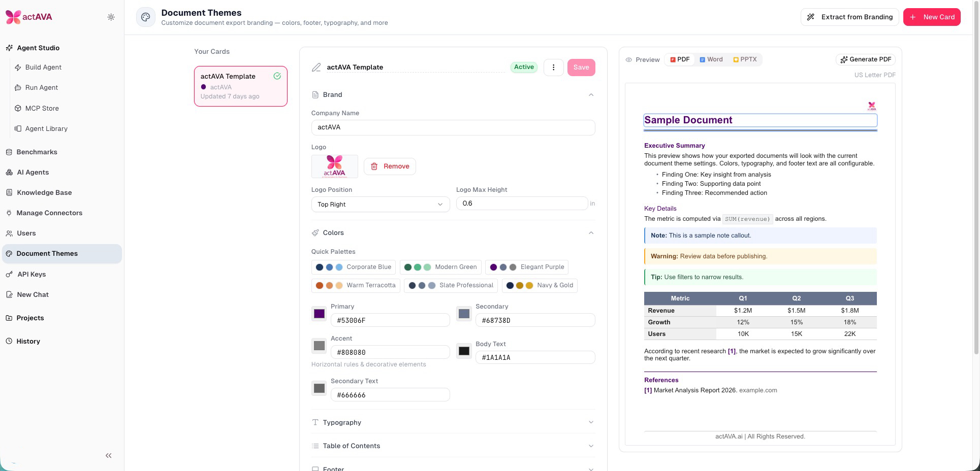
Task: Open the Logo Position dropdown
Action: 380,205
